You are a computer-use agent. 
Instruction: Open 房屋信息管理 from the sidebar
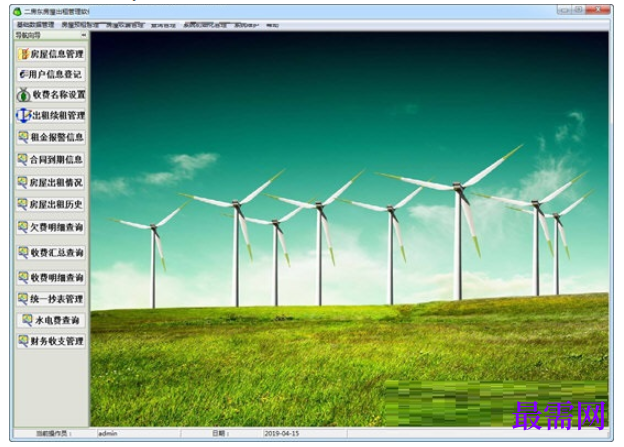tap(51, 54)
